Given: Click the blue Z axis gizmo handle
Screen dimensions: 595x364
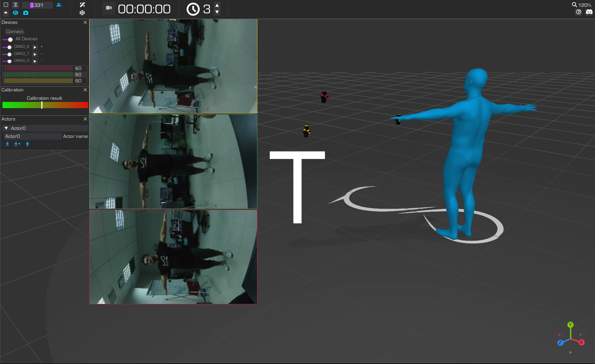Looking at the screenshot, I should [x=560, y=343].
